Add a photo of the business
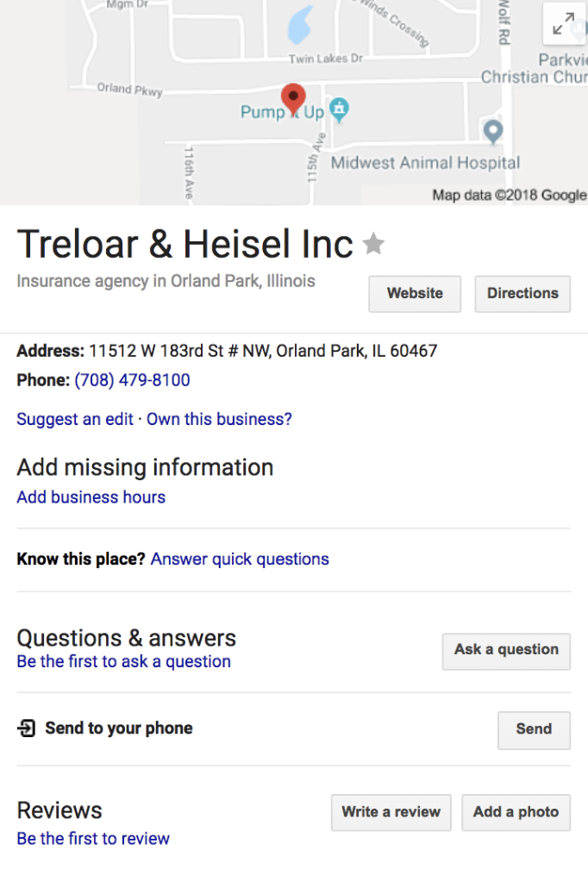The image size is (588, 869). (516, 812)
